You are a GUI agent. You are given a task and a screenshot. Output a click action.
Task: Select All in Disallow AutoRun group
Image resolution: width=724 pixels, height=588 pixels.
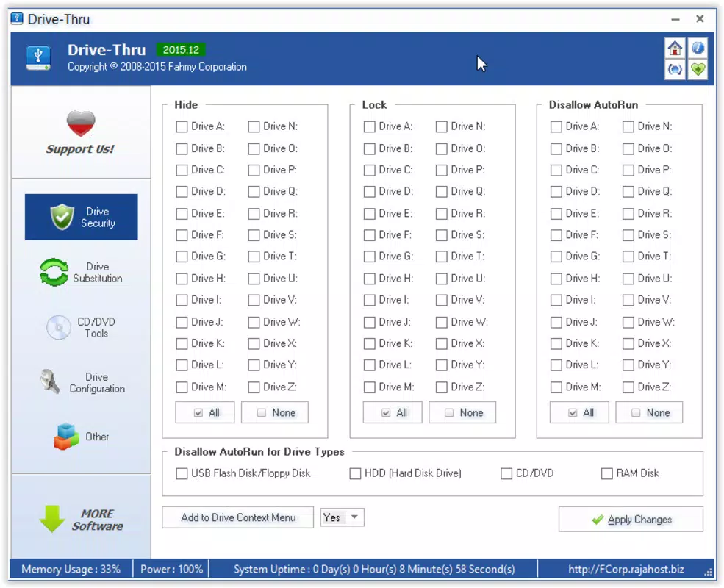coord(579,412)
